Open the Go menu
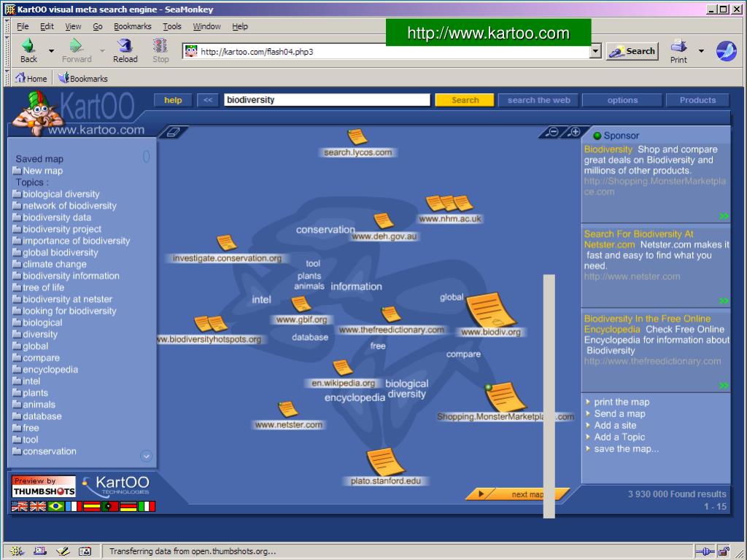This screenshot has width=747, height=560. [x=97, y=26]
